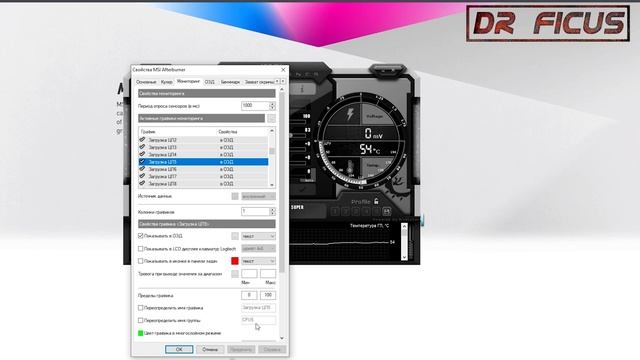This screenshot has height=360, width=640.
Task: Select the highlighted Загрузка ЦП5 row
Action: pos(203,162)
